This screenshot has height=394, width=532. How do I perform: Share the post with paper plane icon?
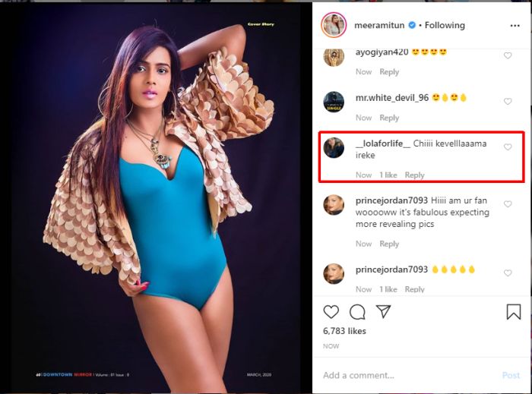click(x=384, y=311)
